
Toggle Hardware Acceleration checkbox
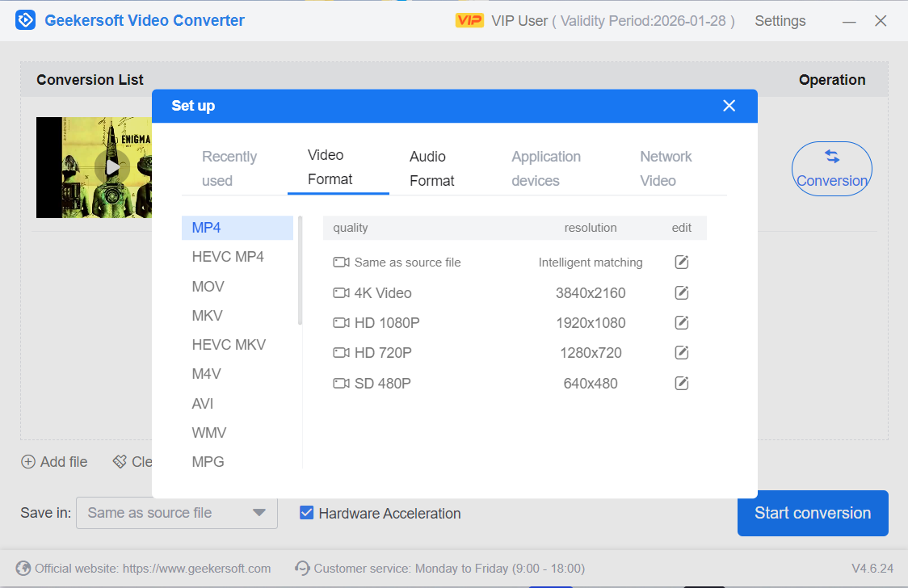pyautogui.click(x=306, y=513)
